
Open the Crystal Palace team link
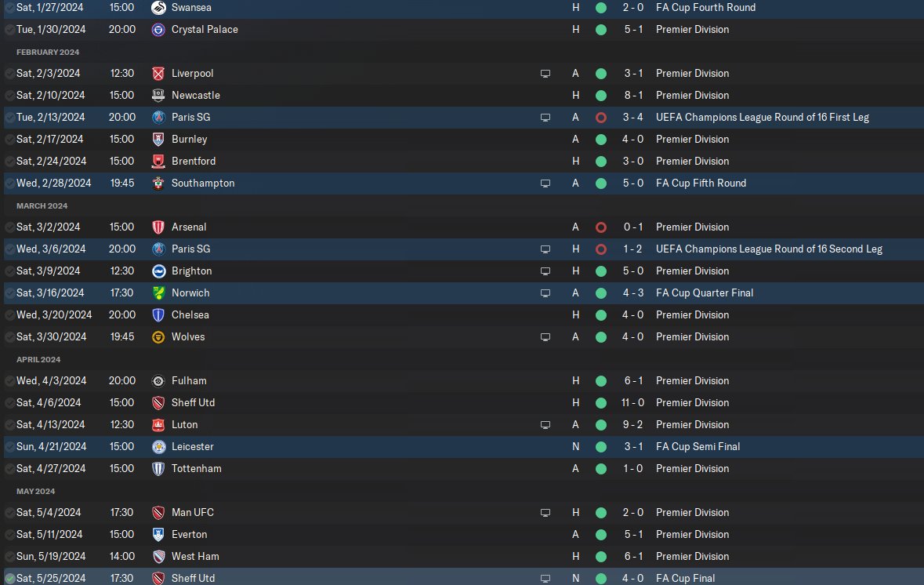click(x=205, y=30)
